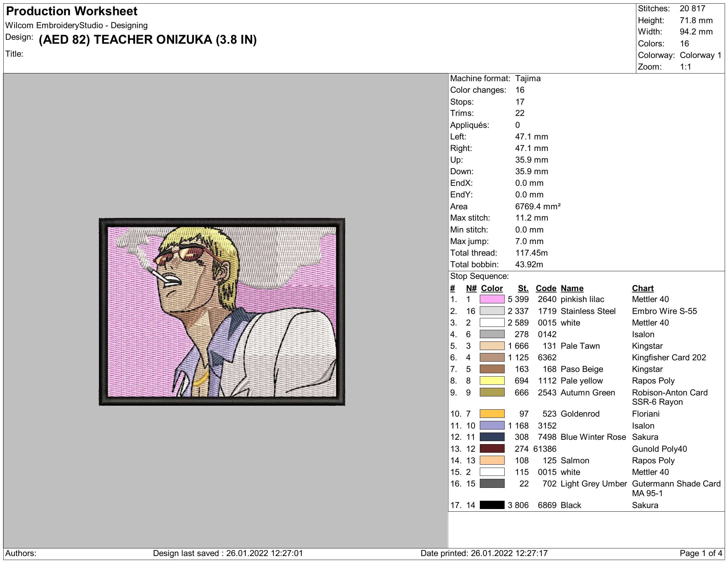Click the Name column header
This screenshot has width=728, height=563.
tap(572, 288)
